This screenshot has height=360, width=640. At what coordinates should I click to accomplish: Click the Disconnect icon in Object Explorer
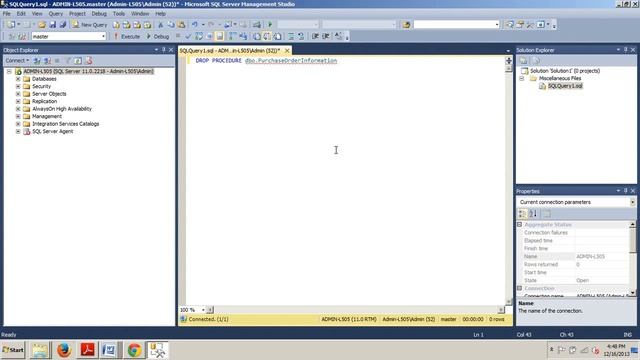(x=47, y=60)
